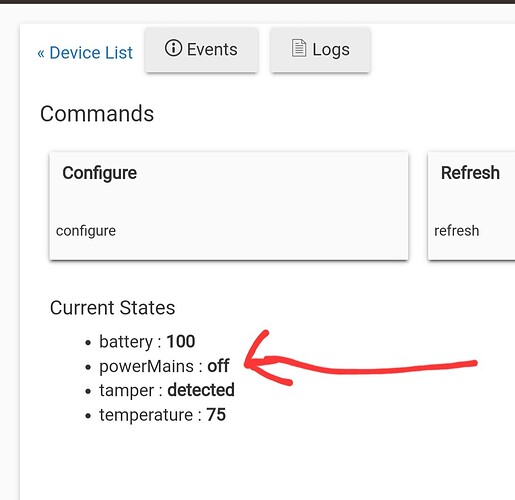Open the Logs button label

(x=331, y=50)
